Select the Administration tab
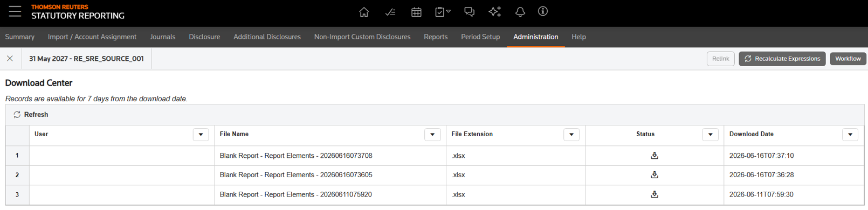Screen dimensions: 868x210 pyautogui.click(x=536, y=37)
